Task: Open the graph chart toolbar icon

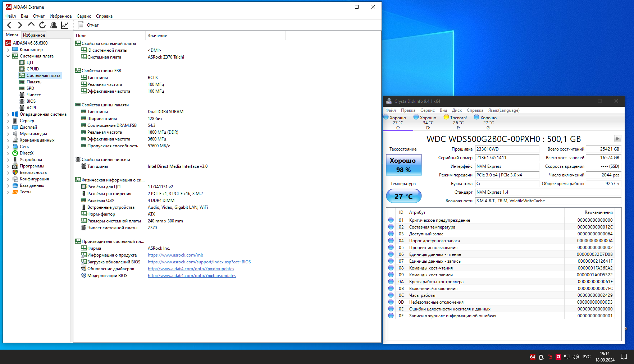Action: [x=65, y=25]
